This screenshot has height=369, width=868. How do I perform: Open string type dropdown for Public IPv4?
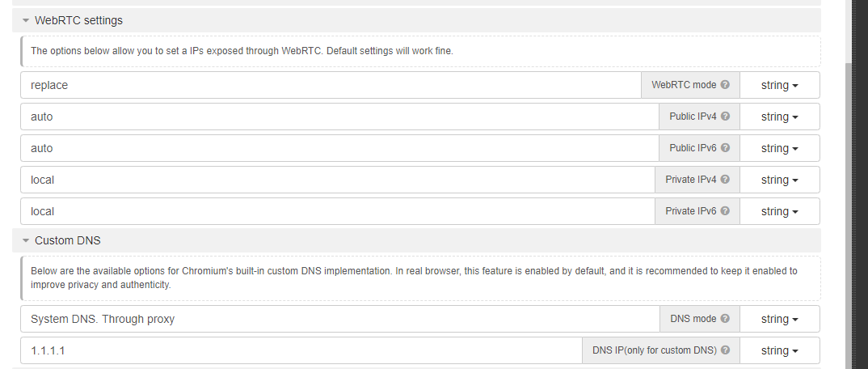[779, 117]
